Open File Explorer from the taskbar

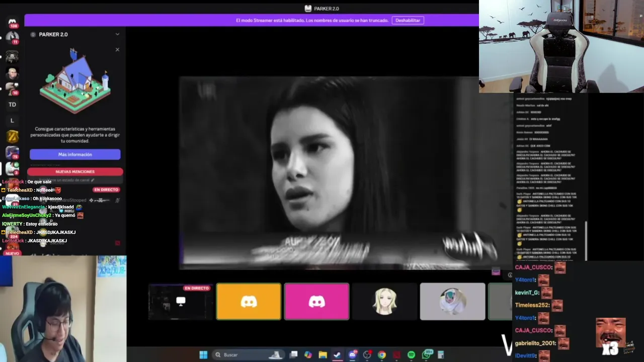[x=323, y=355]
